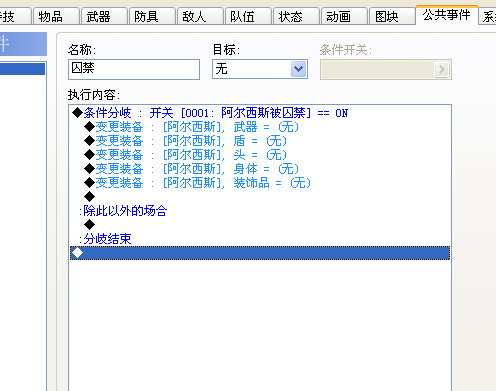The width and height of the screenshot is (496, 391).
Task: Open the 队伍 tab
Action: (248, 16)
